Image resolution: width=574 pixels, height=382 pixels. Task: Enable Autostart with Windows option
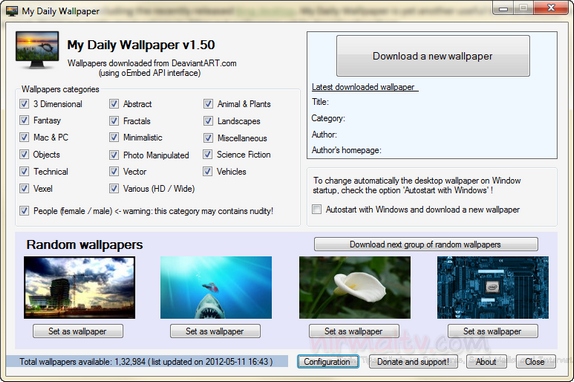pyautogui.click(x=317, y=209)
